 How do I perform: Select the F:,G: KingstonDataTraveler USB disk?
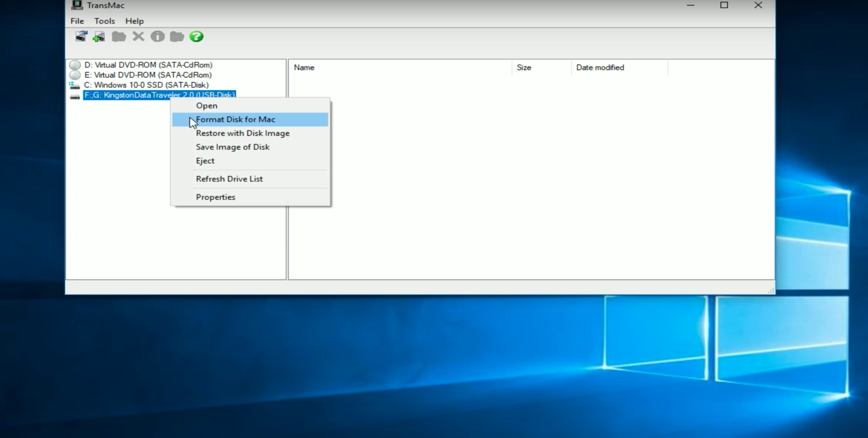(159, 95)
